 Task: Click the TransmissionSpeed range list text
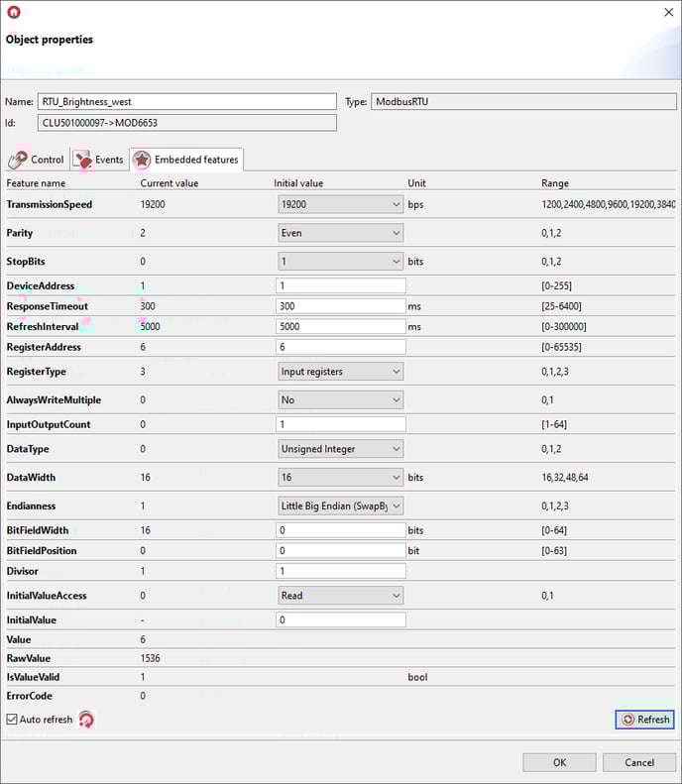coord(609,204)
